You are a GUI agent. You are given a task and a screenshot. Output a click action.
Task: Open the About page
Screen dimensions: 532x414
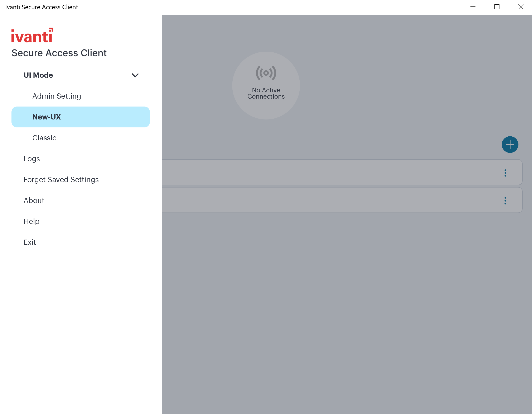pyautogui.click(x=34, y=200)
